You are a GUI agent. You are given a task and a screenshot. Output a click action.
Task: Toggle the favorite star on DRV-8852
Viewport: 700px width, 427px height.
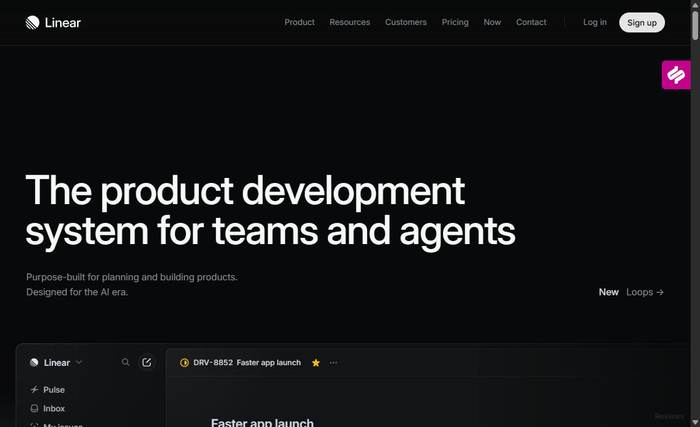(x=316, y=363)
